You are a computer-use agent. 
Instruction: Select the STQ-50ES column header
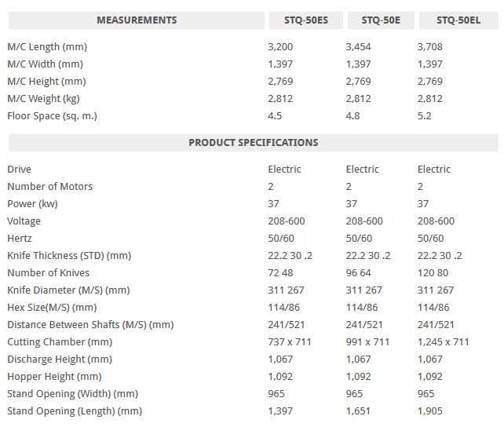pos(305,20)
